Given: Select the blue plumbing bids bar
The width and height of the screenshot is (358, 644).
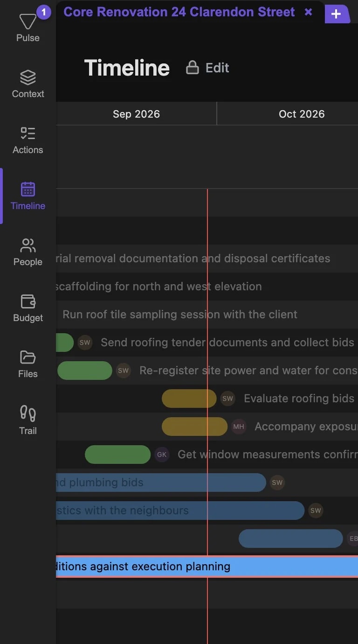Looking at the screenshot, I should (161, 483).
